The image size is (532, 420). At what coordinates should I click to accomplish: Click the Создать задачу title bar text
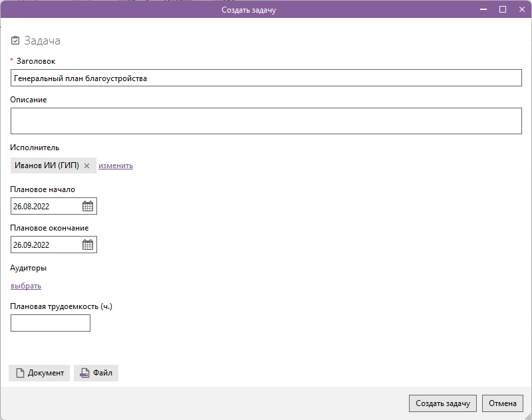click(x=248, y=10)
